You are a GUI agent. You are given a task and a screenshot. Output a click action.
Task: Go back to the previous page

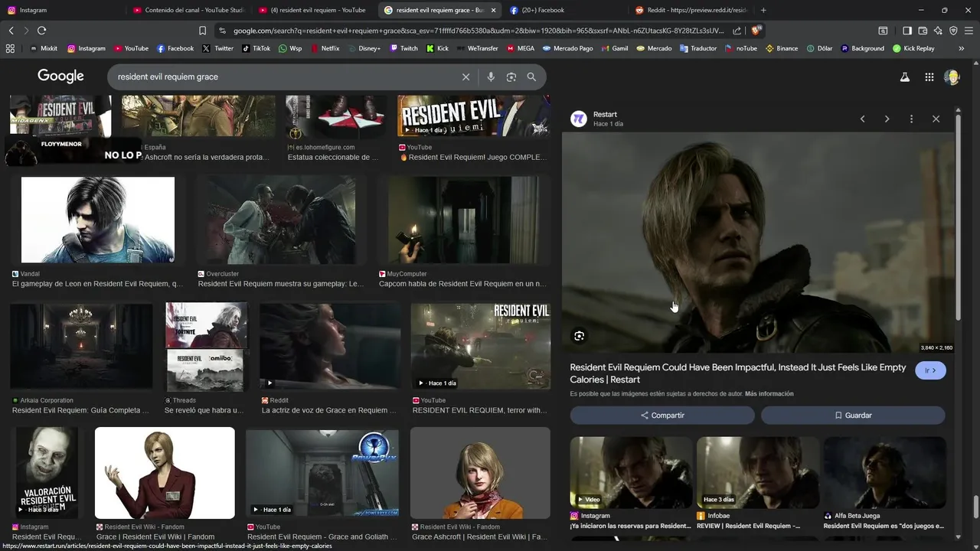pyautogui.click(x=11, y=31)
